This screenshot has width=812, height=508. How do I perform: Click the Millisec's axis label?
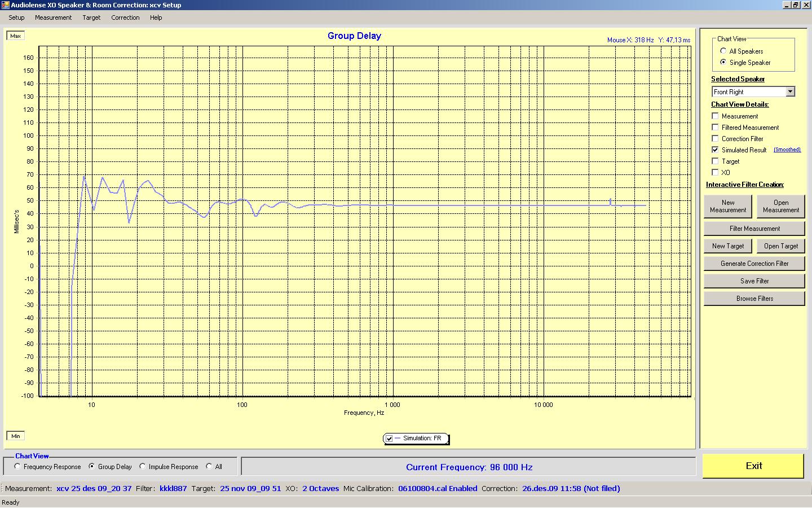[16, 221]
